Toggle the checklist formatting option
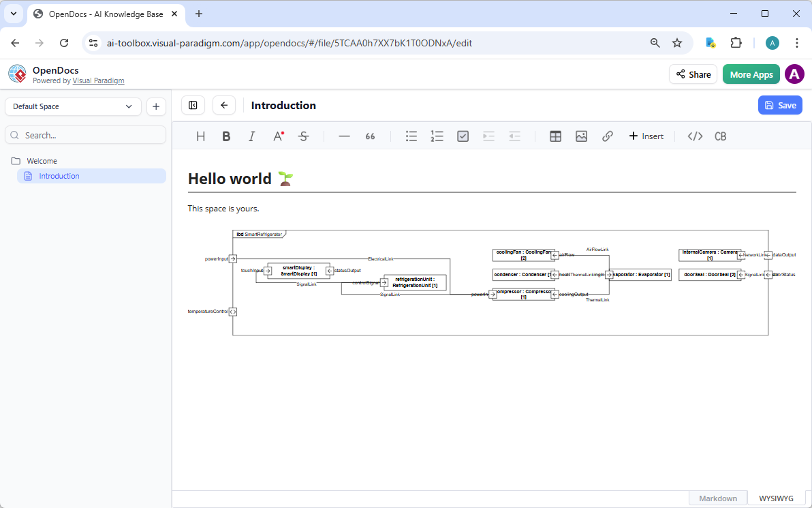The width and height of the screenshot is (812, 508). pyautogui.click(x=463, y=136)
